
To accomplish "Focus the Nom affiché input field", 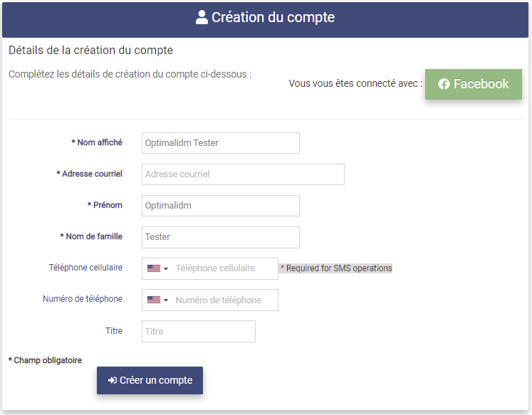I will click(x=221, y=143).
